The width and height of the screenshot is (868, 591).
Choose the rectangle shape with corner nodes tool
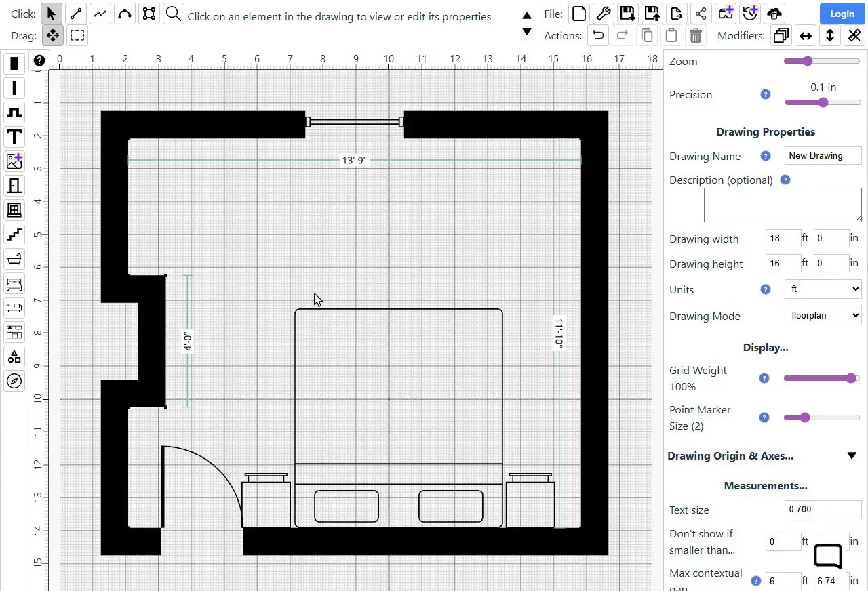149,14
